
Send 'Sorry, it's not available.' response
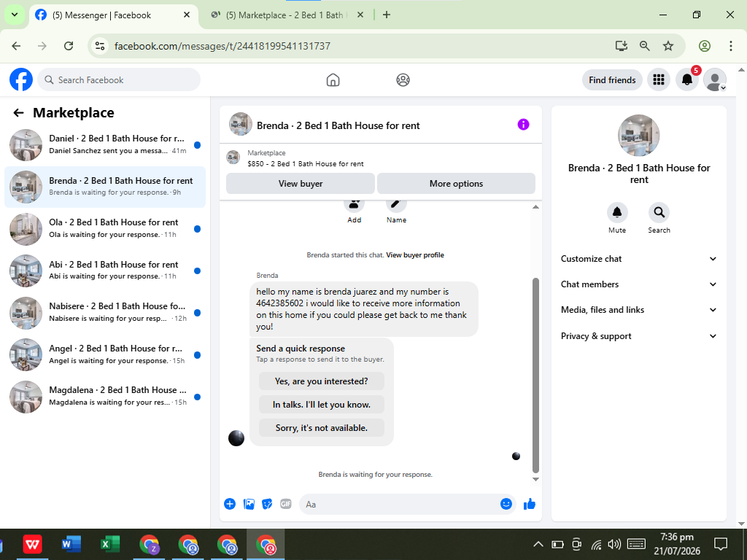tap(322, 427)
